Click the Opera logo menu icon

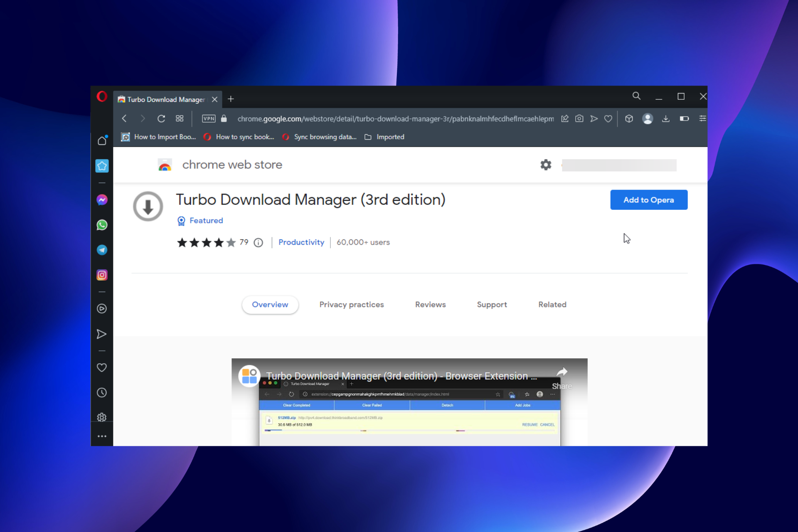pyautogui.click(x=102, y=97)
